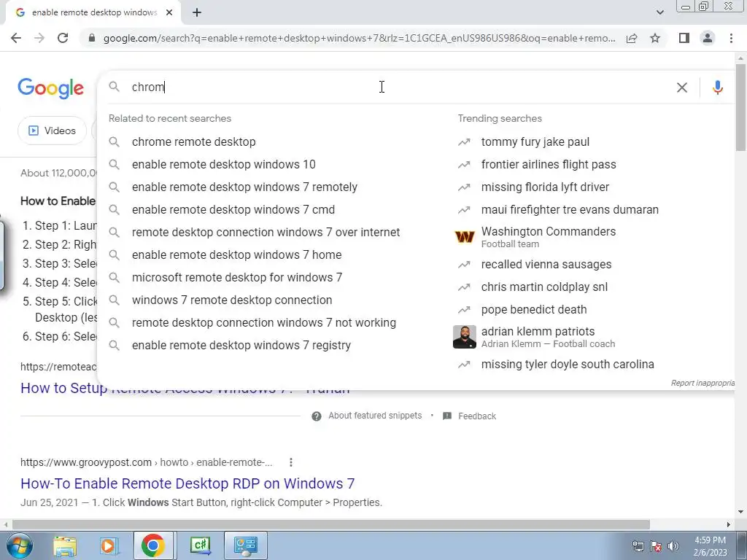Click 'Report inappropriate' predictions link
Viewport: 747px width, 560px height.
click(703, 383)
